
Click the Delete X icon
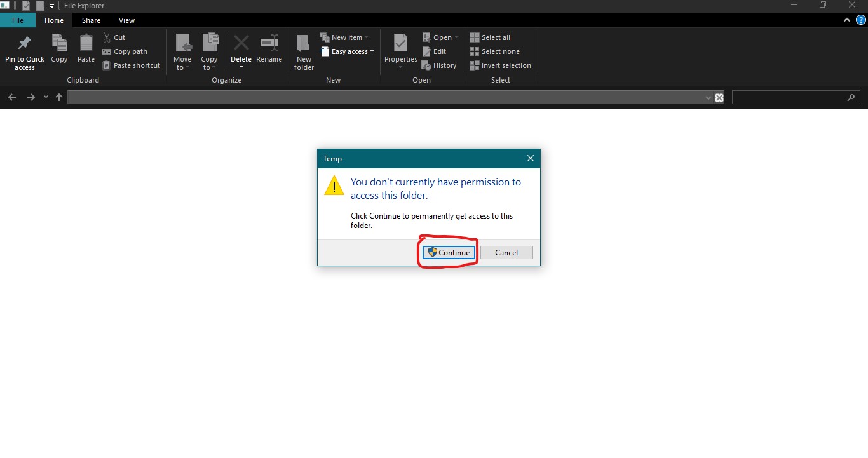(241, 43)
